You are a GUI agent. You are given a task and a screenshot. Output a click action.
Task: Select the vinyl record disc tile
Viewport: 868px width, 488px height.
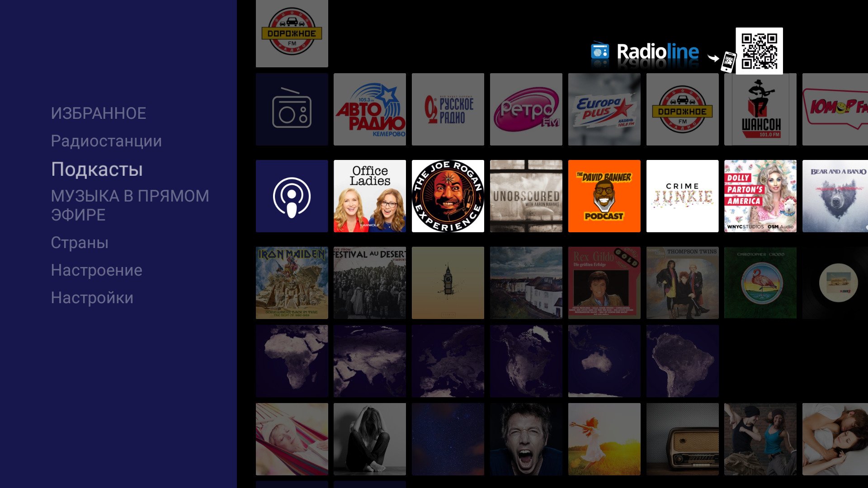(835, 283)
